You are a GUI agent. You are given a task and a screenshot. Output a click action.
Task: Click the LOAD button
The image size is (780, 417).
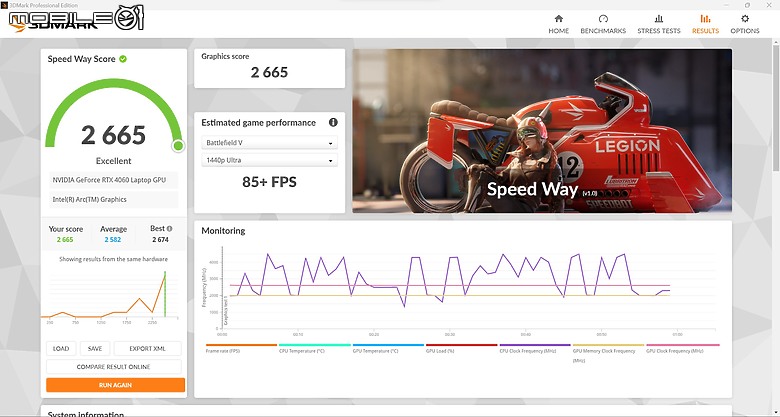coord(61,348)
